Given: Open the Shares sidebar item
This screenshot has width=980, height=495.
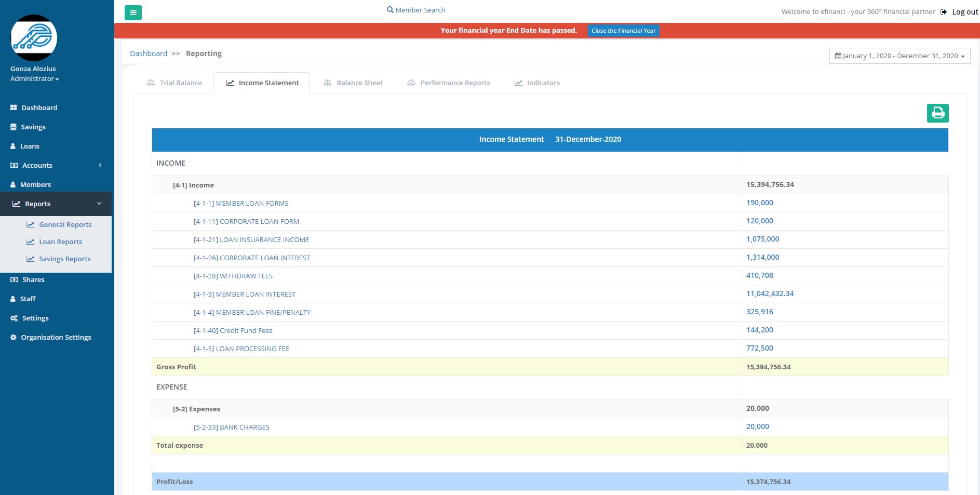Looking at the screenshot, I should pyautogui.click(x=33, y=279).
